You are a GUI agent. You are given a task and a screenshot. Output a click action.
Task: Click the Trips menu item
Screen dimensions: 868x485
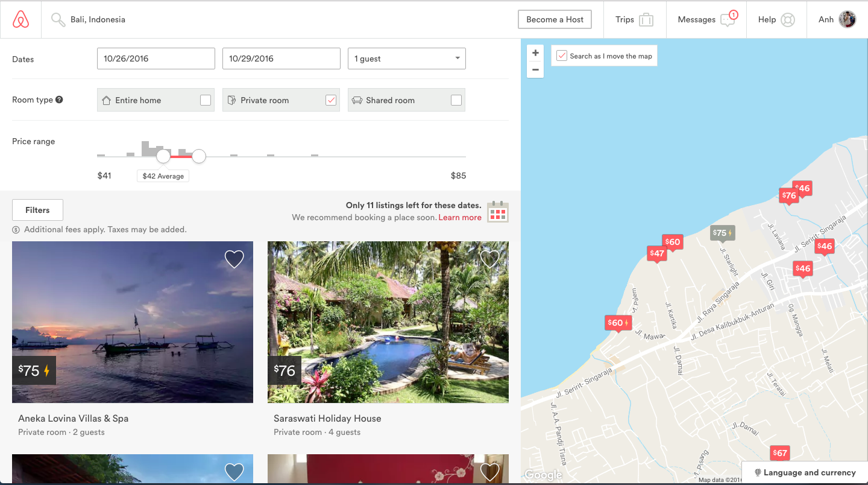point(635,19)
